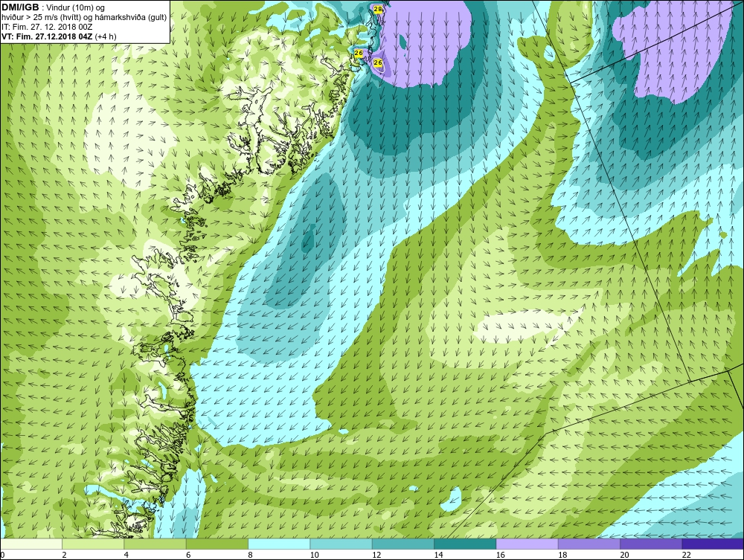This screenshot has height=560, width=744.
Task: Click the yellow 26 gust label on the purple area
Action: click(378, 62)
